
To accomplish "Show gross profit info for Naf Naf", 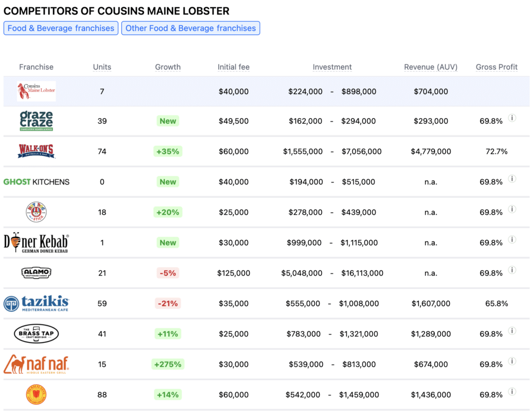I will (512, 361).
